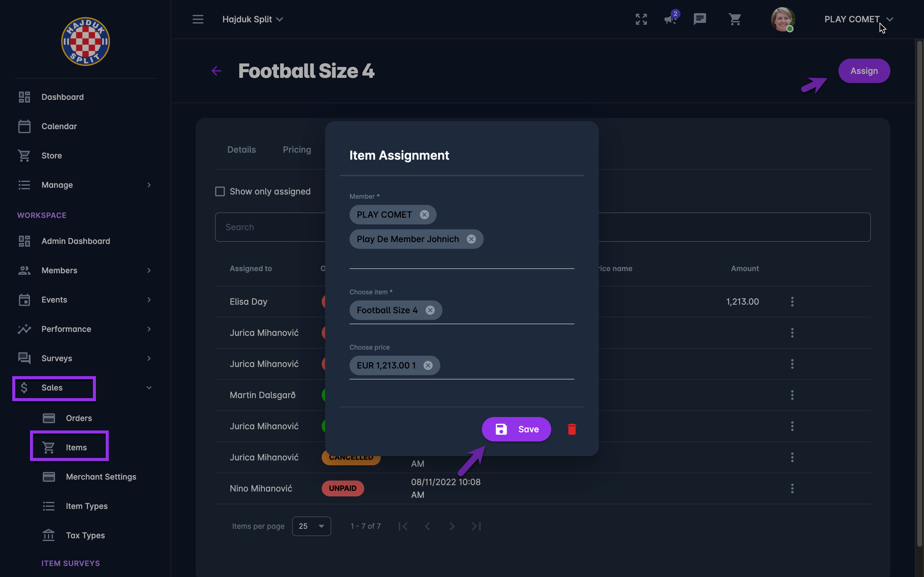
Task: Switch to the Pricing tab
Action: point(297,150)
